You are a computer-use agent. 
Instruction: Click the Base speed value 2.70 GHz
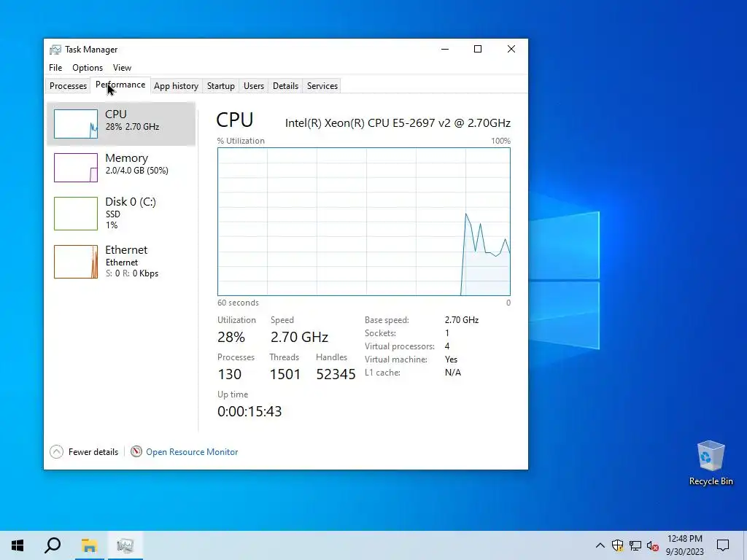[x=462, y=320]
